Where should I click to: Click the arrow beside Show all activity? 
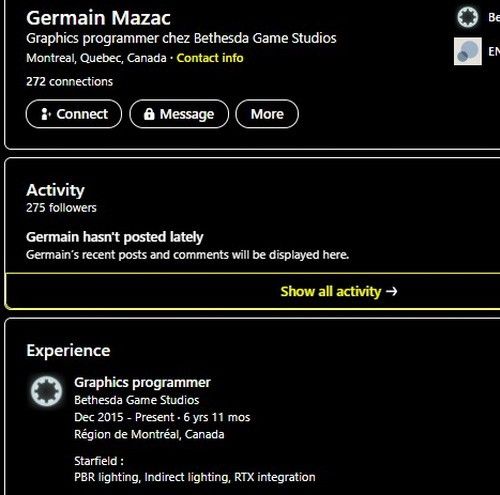pos(392,291)
